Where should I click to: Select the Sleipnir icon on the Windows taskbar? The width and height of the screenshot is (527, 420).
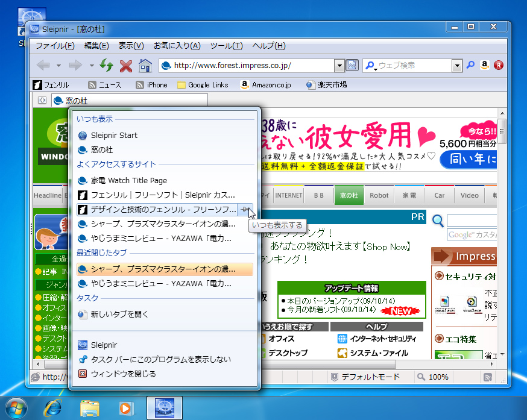[164, 408]
